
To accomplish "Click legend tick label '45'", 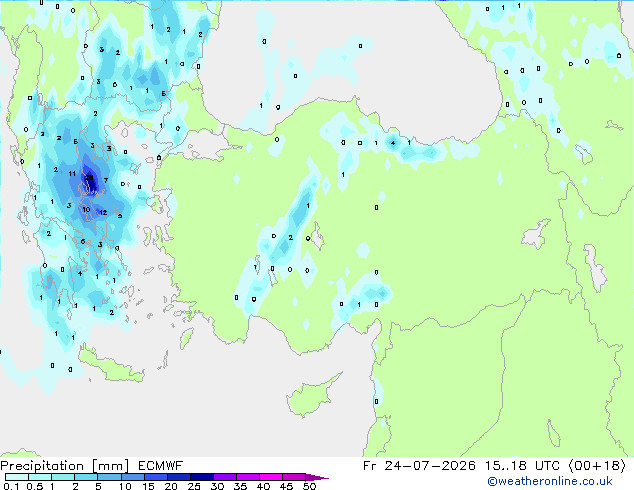I will tap(286, 486).
